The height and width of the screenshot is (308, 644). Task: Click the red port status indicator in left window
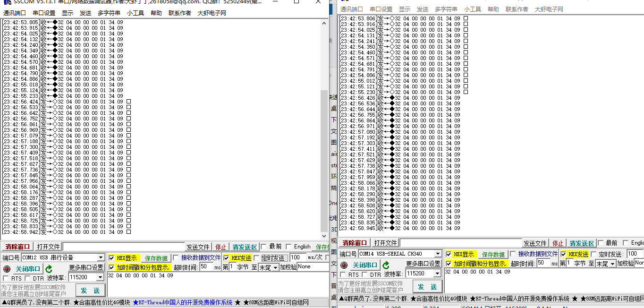[x=7, y=269]
